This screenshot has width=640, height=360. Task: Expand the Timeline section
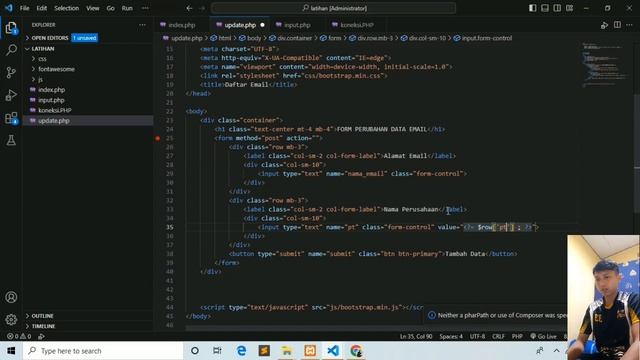(88, 326)
